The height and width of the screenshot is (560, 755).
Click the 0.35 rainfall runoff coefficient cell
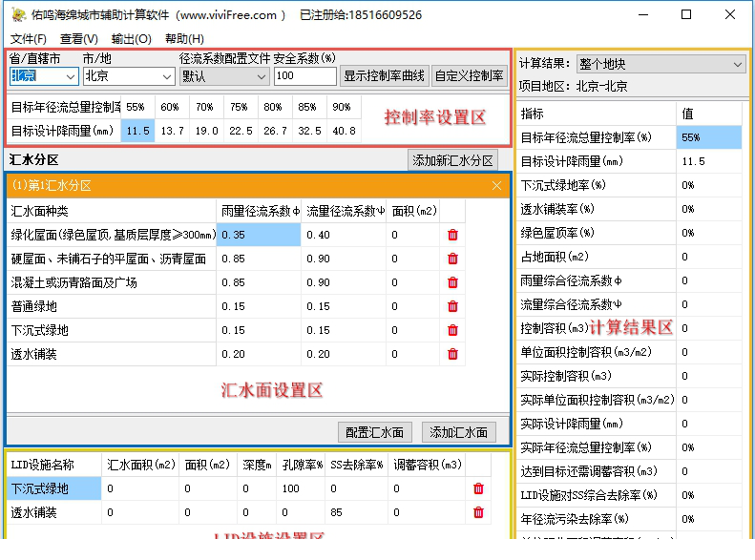tap(259, 235)
